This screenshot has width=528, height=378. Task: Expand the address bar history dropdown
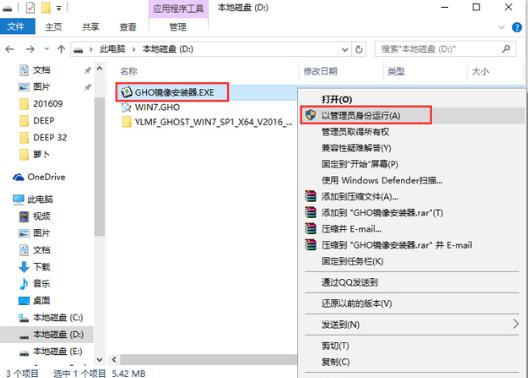pos(344,50)
